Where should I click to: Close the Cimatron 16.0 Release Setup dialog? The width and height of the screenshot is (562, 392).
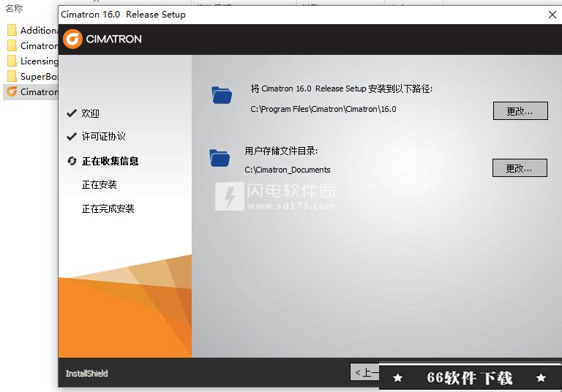pos(552,15)
